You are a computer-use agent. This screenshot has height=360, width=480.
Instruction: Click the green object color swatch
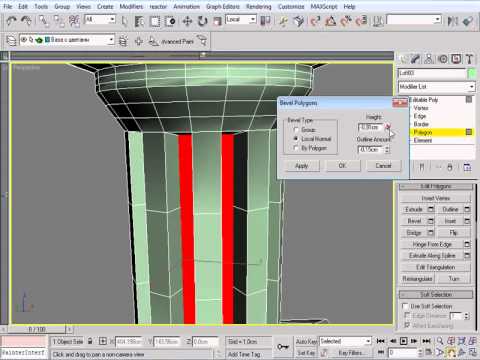click(x=472, y=73)
